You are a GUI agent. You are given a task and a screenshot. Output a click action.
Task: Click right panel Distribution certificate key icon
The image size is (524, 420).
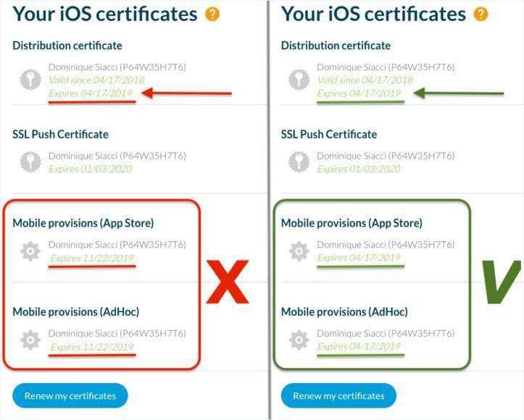click(x=299, y=80)
